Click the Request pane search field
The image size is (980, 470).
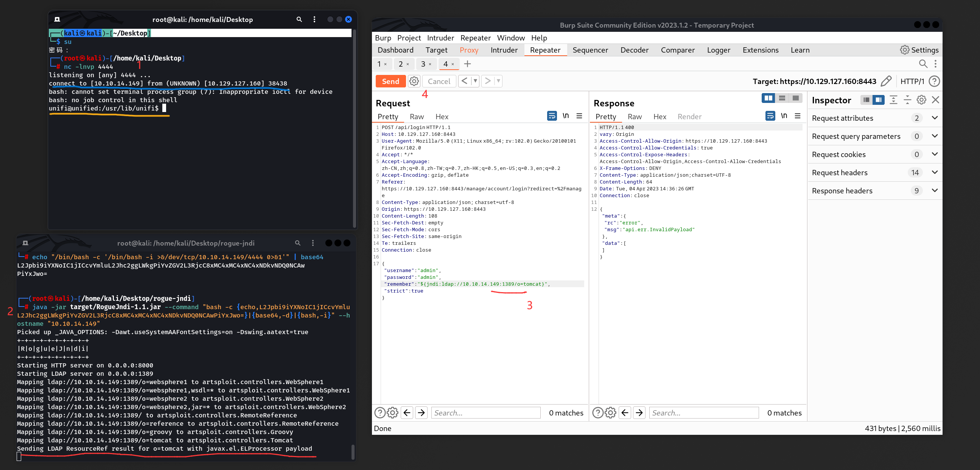[485, 412]
